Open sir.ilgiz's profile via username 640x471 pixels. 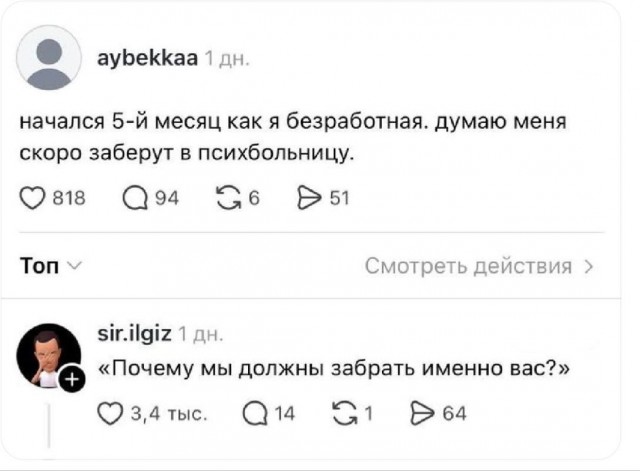[x=135, y=332]
